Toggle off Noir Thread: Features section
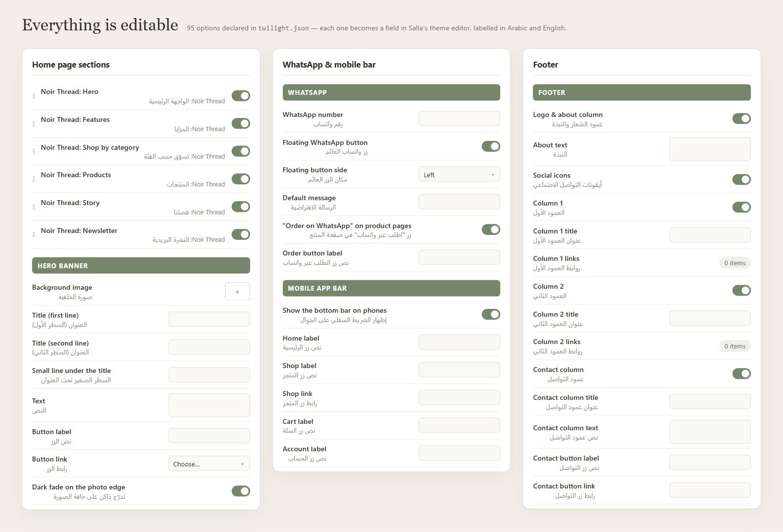Viewport: 783px width, 532px height. 241,123
